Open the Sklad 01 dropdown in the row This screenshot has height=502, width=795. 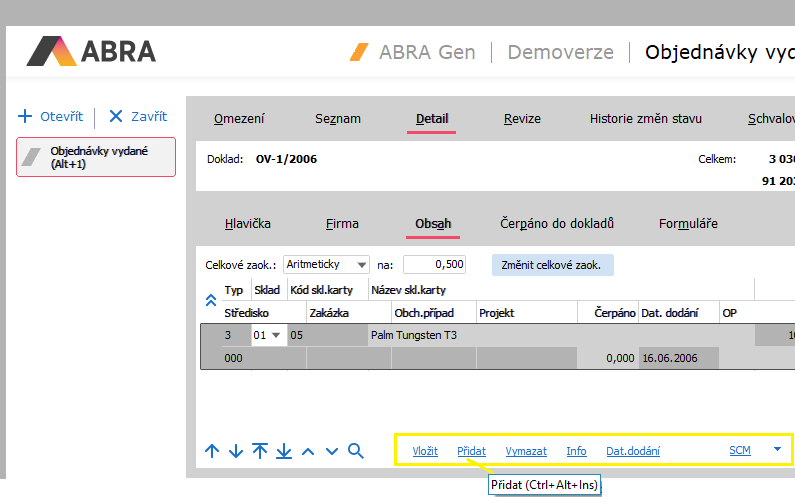click(268, 335)
